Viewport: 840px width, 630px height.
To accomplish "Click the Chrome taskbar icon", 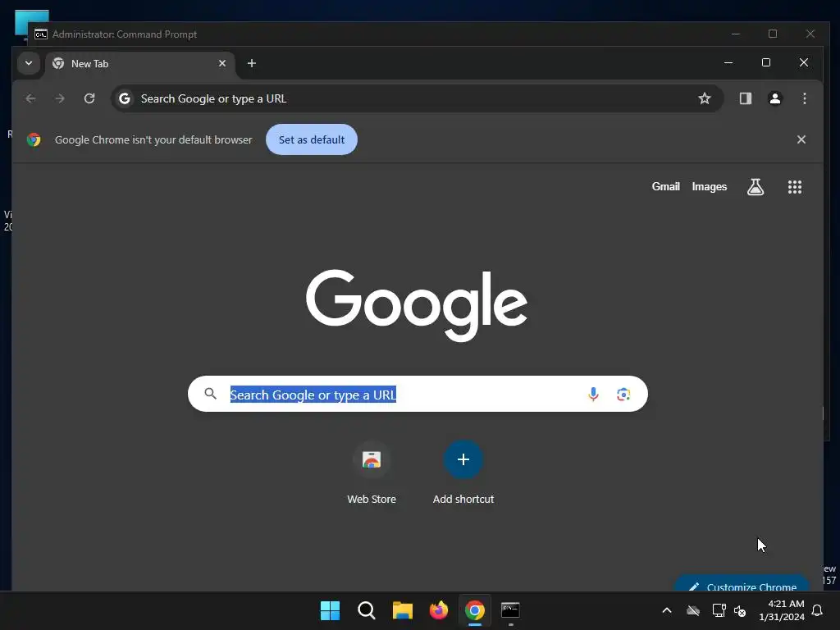I will pos(475,610).
